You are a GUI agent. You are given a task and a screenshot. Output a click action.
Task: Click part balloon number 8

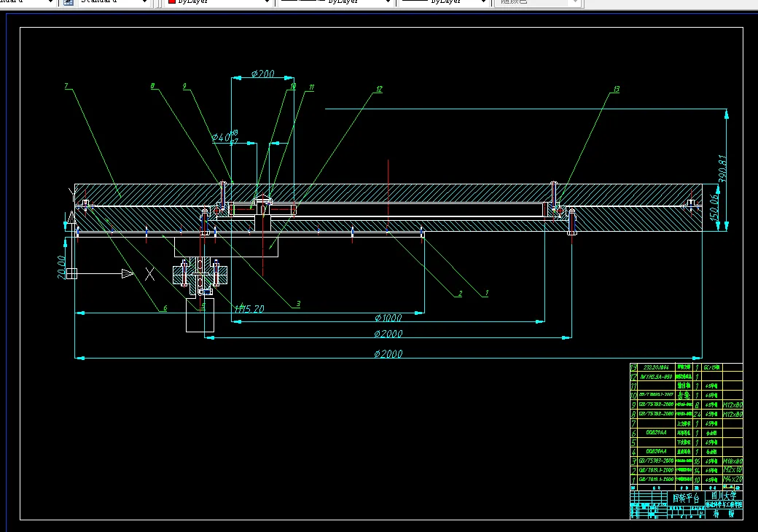[x=152, y=86]
